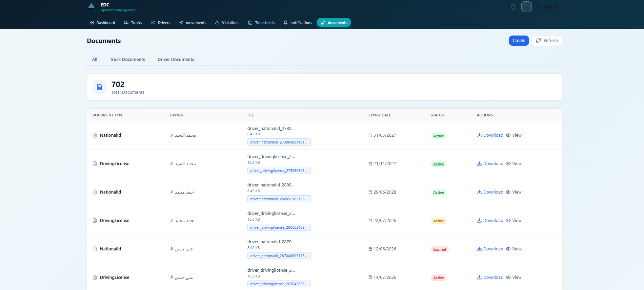Open file tag driver_drivinglicense_273060801
644x290 pixels.
point(279,171)
